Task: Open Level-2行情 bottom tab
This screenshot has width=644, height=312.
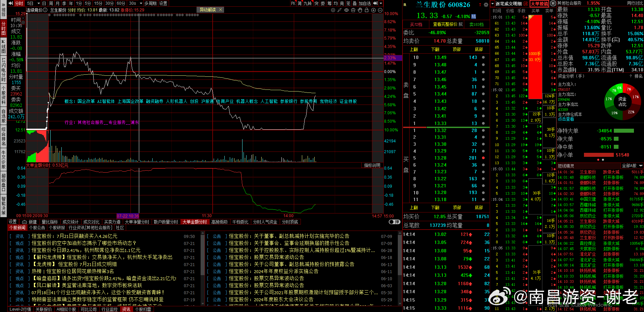Action: point(20,309)
